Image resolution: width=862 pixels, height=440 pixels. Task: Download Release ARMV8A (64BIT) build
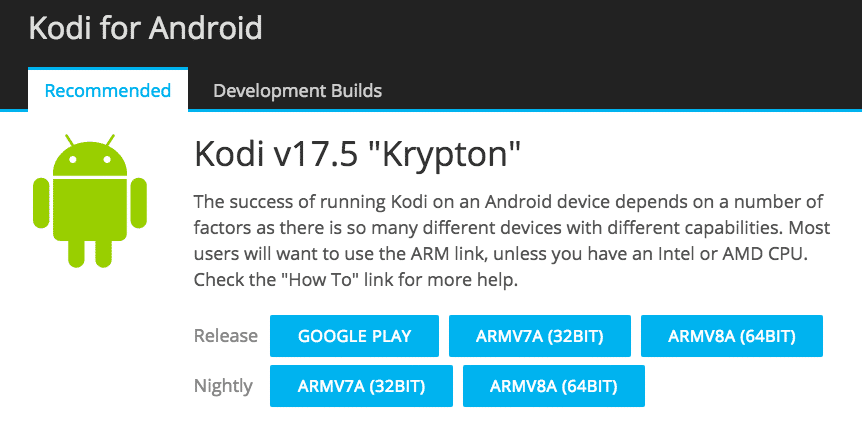pyautogui.click(x=732, y=336)
